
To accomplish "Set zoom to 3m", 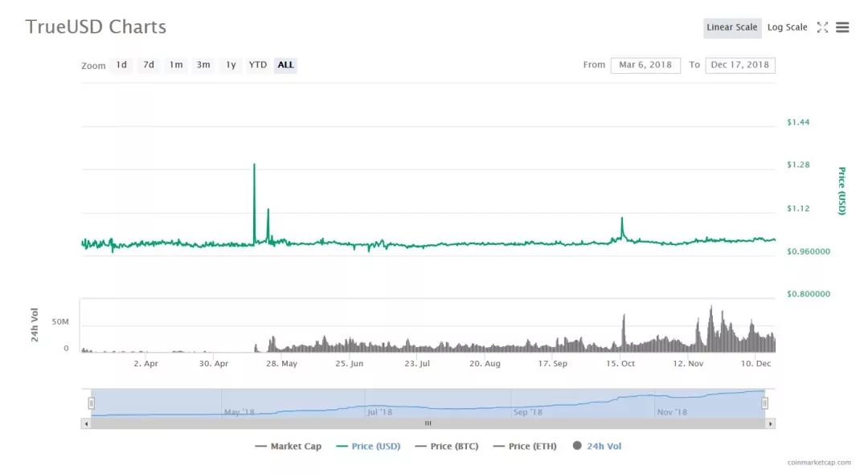I will point(203,65).
